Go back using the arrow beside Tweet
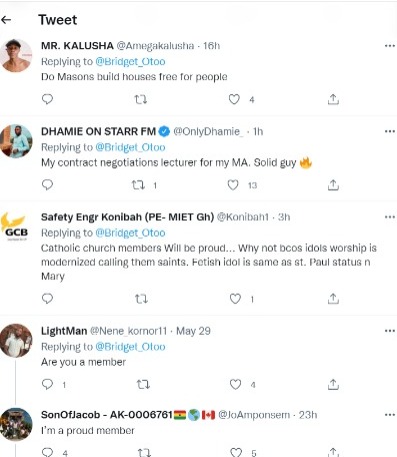 point(6,20)
